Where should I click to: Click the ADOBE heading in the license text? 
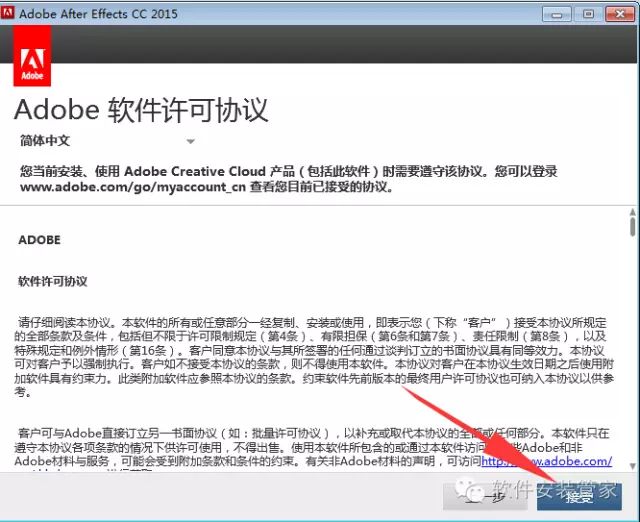click(39, 240)
